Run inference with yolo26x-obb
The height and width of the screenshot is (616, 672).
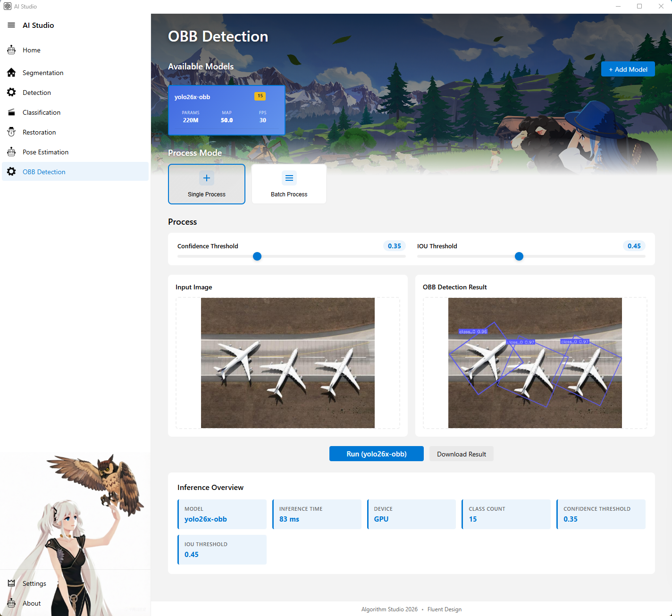coord(376,454)
